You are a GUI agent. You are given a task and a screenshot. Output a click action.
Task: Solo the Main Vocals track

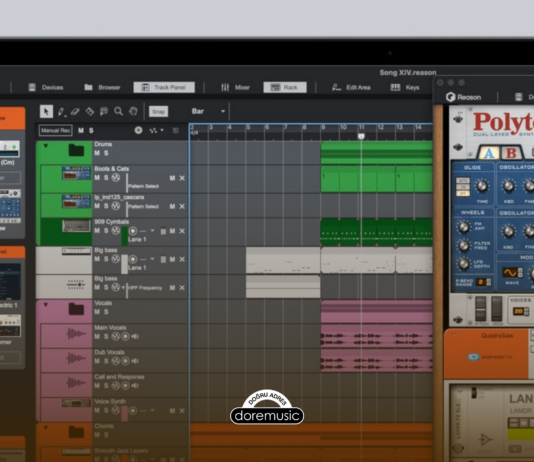point(106,336)
